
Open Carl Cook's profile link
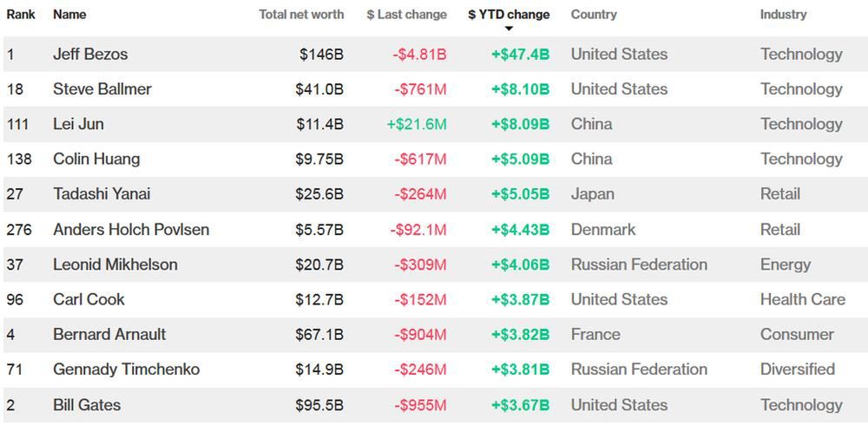click(x=89, y=299)
